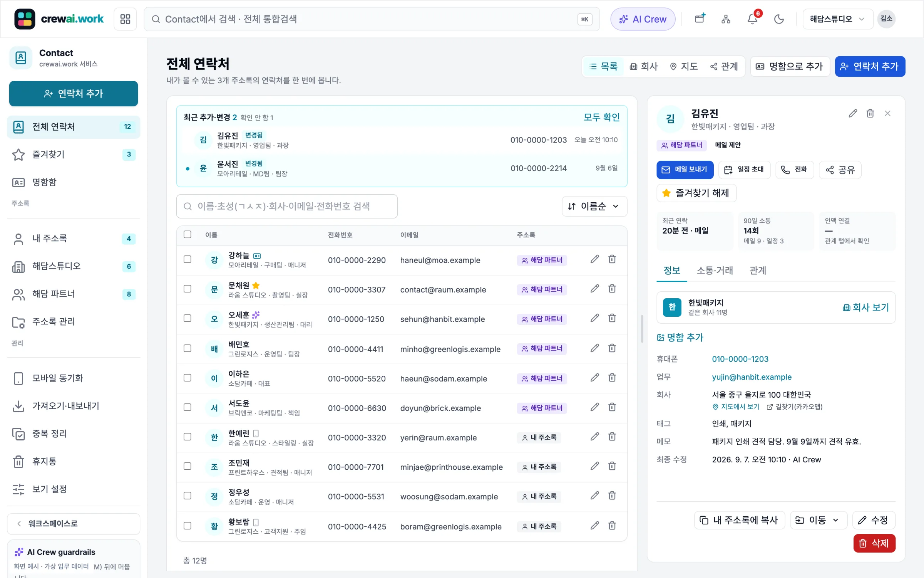Expand the 해담스튜디오 workspace dropdown
Screen dimensions: 924x578
837,19
